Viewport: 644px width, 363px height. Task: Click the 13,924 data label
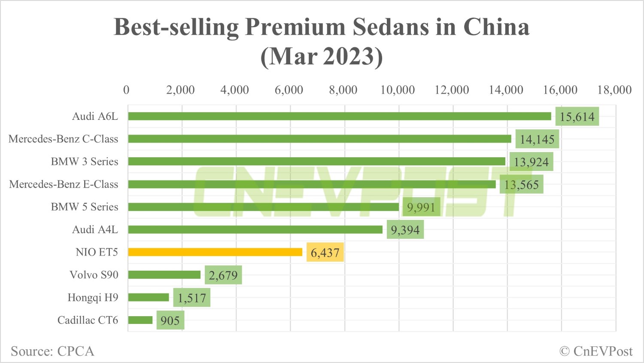coord(531,162)
